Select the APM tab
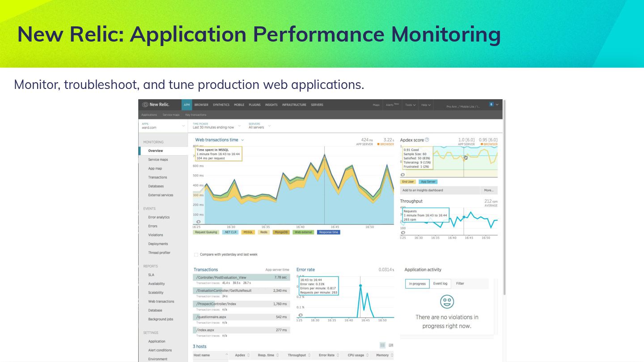This screenshot has width=644, height=362. pos(187,105)
